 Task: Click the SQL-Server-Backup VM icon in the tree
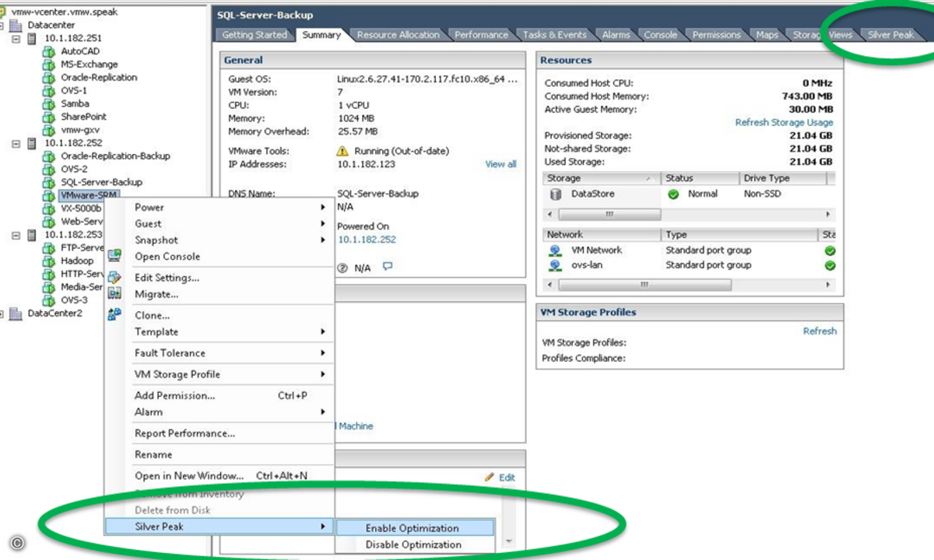coord(49,183)
